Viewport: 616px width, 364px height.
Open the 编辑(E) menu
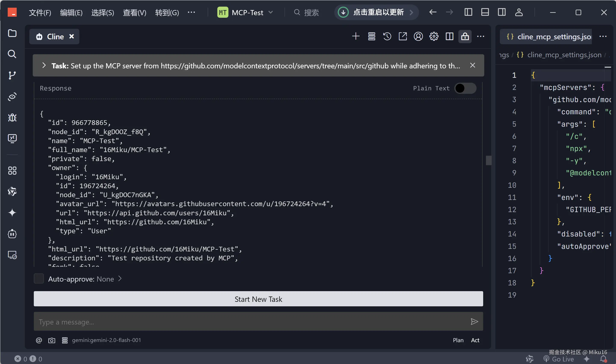pos(71,12)
